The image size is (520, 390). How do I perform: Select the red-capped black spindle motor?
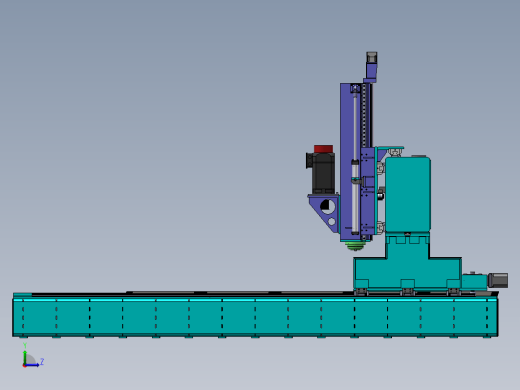click(x=321, y=170)
